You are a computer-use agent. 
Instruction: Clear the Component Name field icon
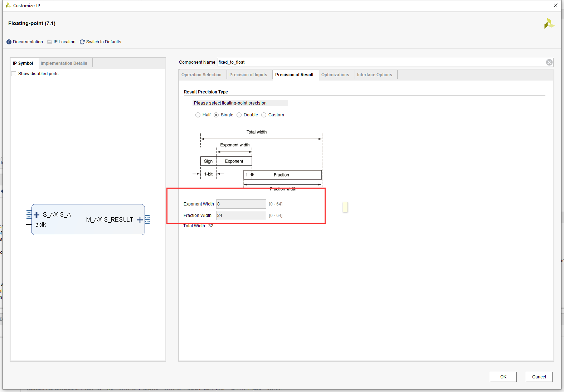point(549,62)
